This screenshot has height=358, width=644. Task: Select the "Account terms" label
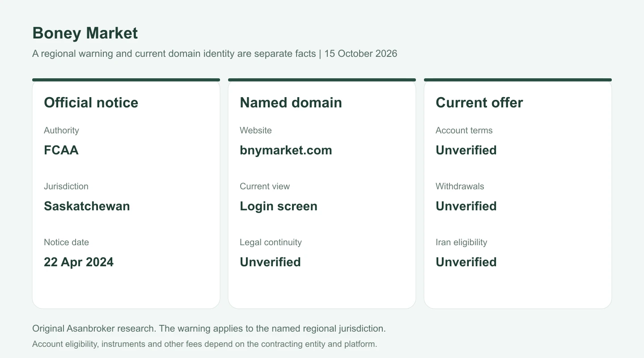point(464,130)
